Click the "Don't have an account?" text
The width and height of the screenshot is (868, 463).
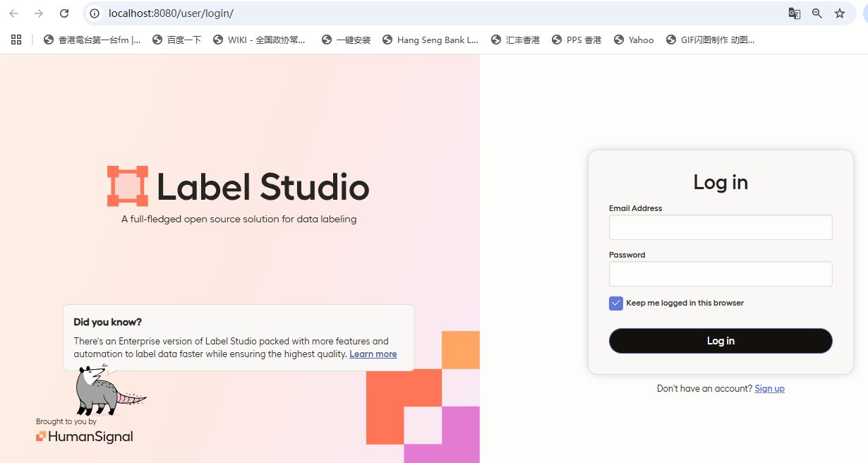pyautogui.click(x=704, y=388)
